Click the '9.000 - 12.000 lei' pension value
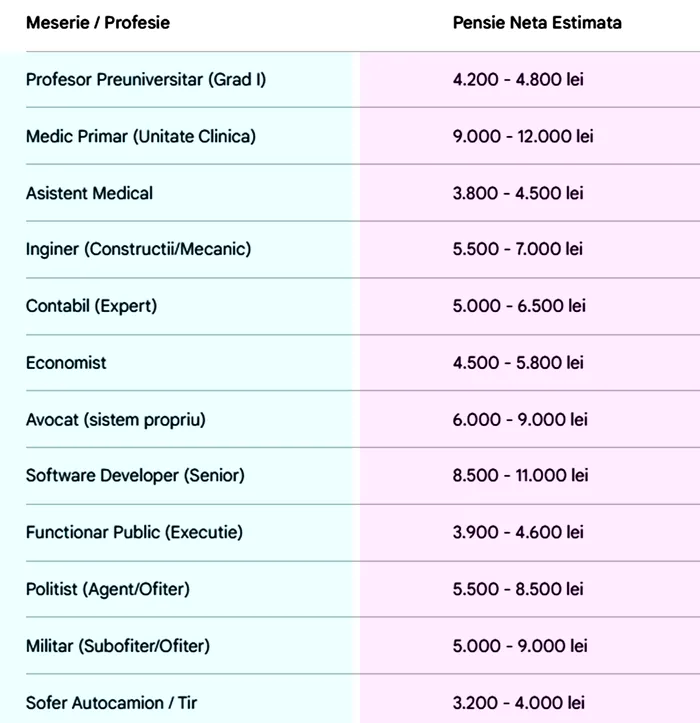The image size is (700, 723). (522, 136)
